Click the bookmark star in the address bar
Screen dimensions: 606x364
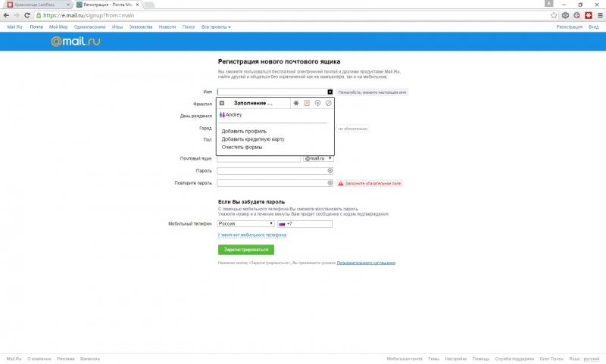coord(554,15)
